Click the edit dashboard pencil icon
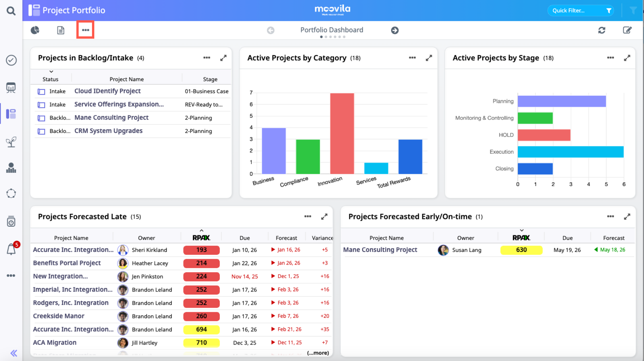 point(627,30)
